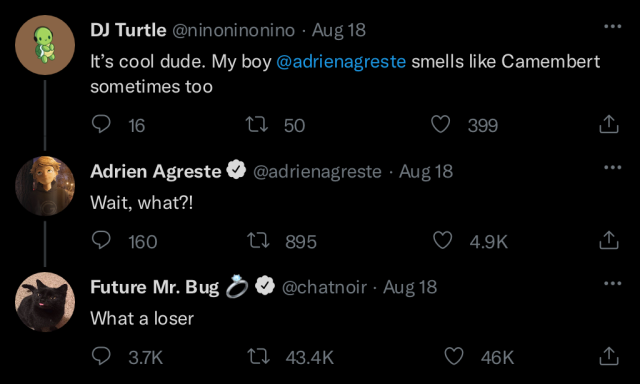Retweet DJ Turtle's Camembert tweet
This screenshot has width=640, height=384.
[257, 124]
